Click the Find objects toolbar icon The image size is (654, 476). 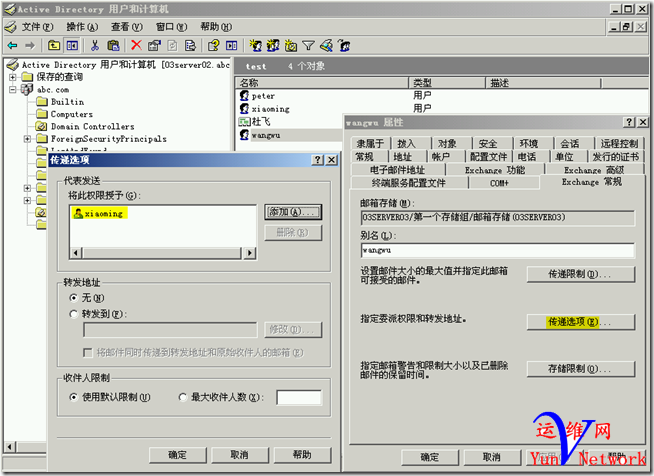click(326, 45)
